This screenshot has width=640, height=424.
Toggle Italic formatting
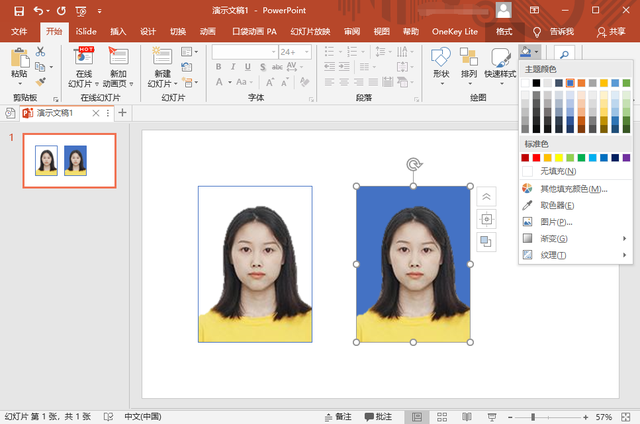pos(233,67)
